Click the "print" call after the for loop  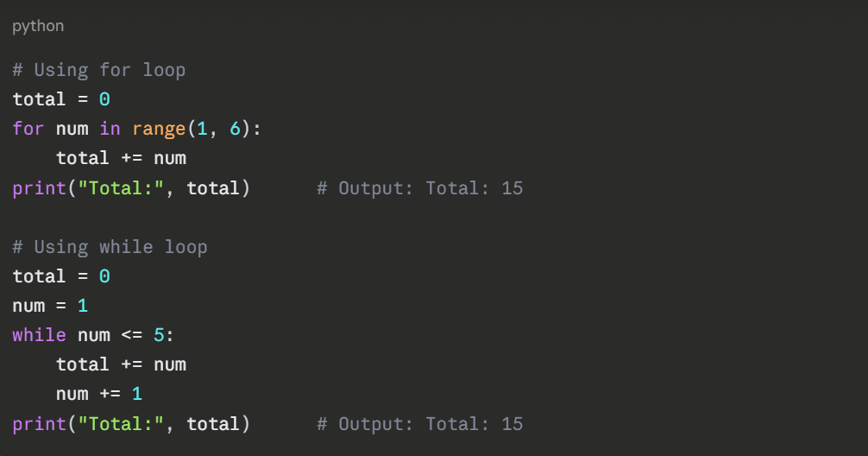tap(39, 187)
